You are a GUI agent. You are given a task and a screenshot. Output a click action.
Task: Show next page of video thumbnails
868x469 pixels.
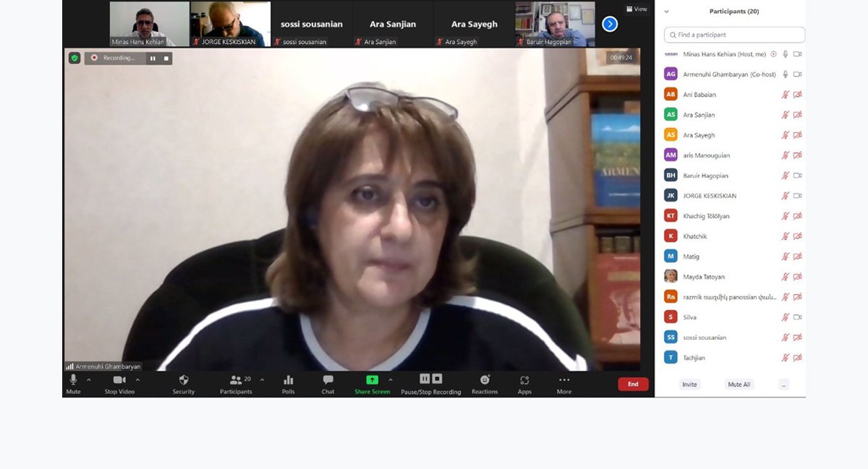610,24
